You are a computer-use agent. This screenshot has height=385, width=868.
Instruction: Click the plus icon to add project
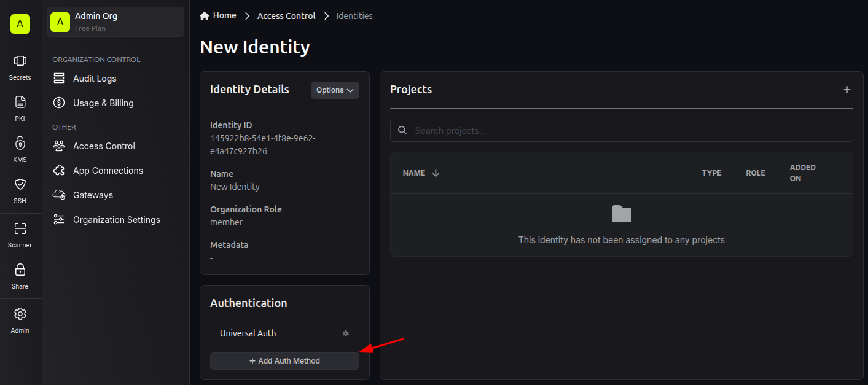(x=847, y=90)
